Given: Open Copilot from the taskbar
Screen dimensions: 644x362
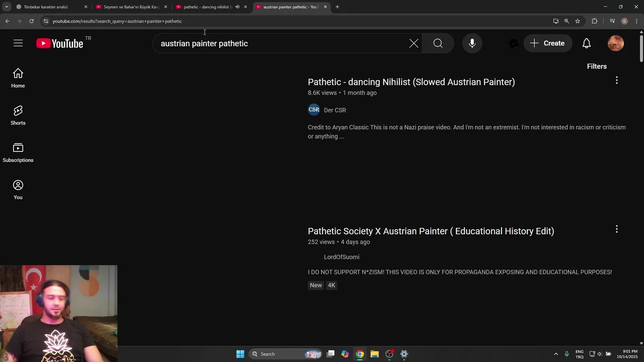Looking at the screenshot, I should tap(345, 354).
